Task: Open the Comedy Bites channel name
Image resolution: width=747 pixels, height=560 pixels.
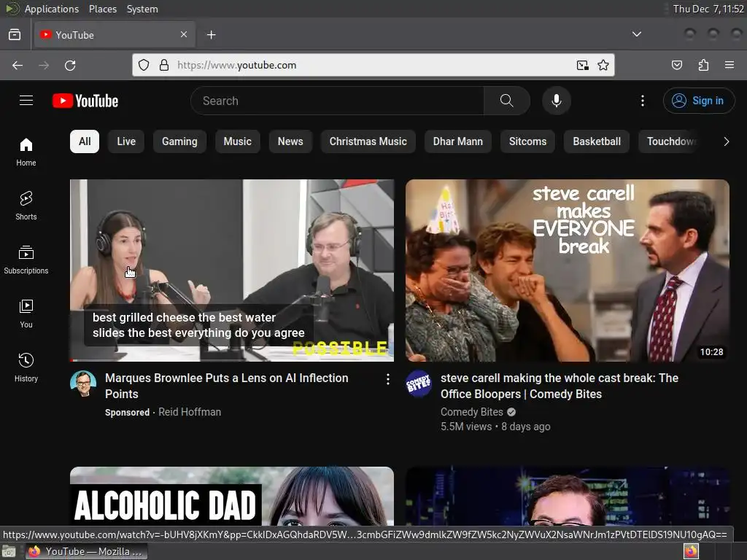Action: point(472,412)
